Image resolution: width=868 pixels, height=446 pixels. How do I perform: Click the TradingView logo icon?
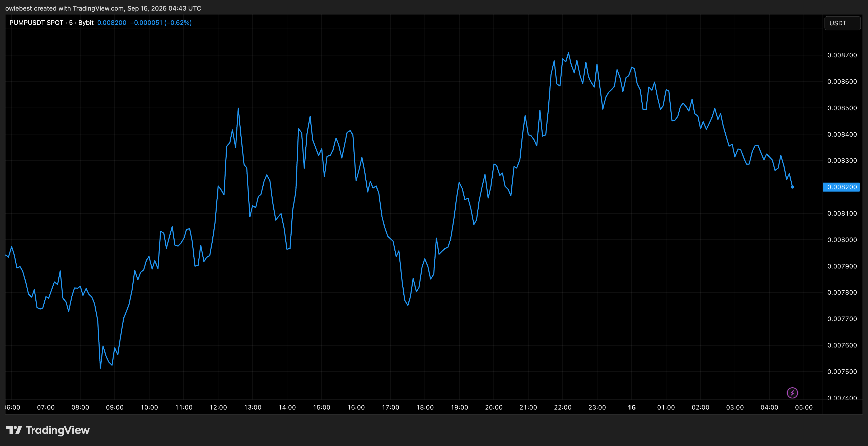pos(14,430)
